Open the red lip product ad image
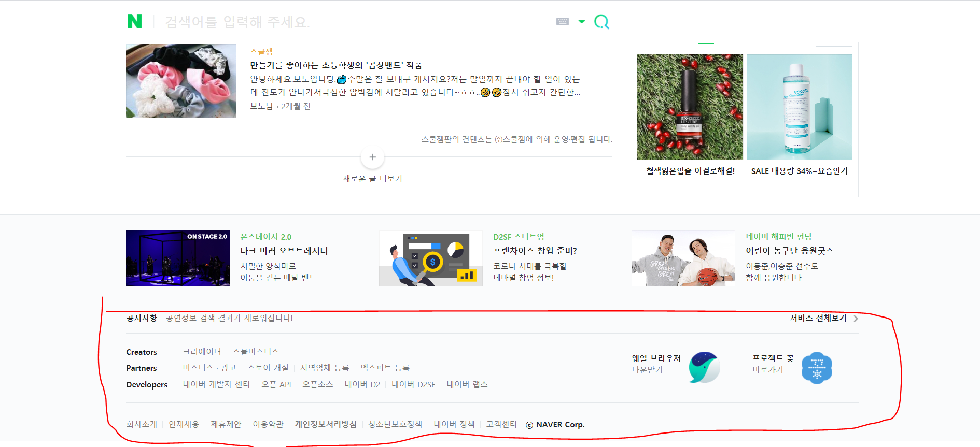The height and width of the screenshot is (447, 980). pos(690,107)
